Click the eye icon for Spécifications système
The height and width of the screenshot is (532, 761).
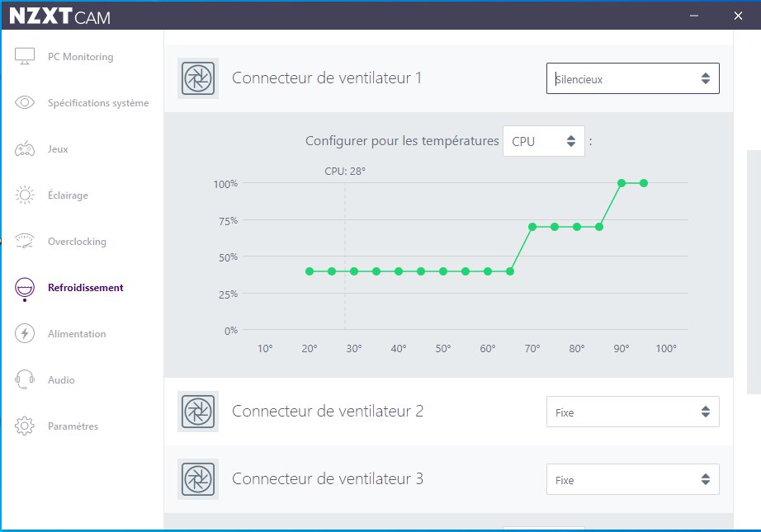[x=25, y=103]
